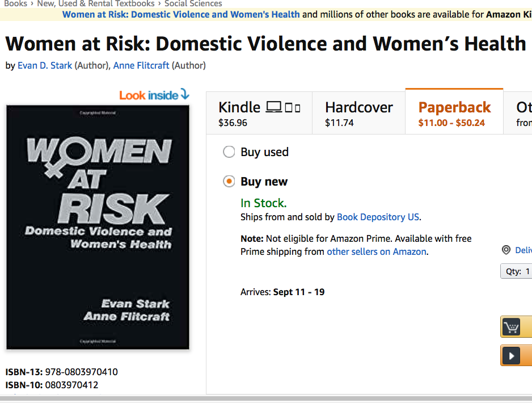Viewport: 532px width, 403px height.
Task: Select the Buy used radio option
Action: pos(229,152)
